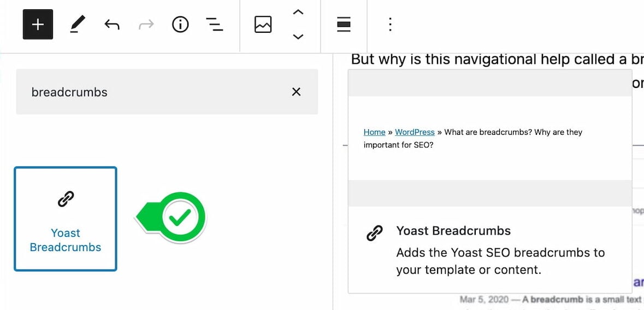Screen dimensions: 644x310
Task: Open the block alignment dropdown
Action: (344, 25)
